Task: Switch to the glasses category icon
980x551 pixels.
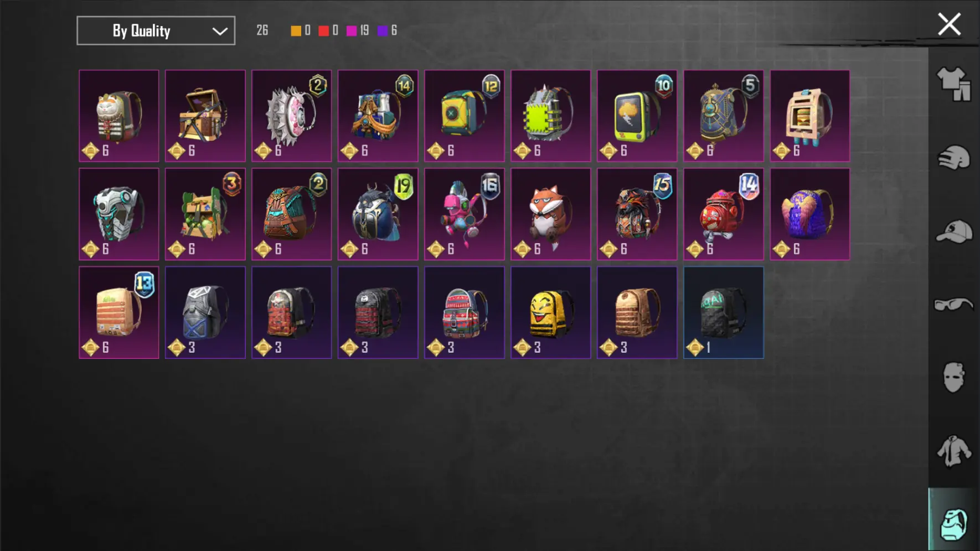Action: click(x=953, y=305)
